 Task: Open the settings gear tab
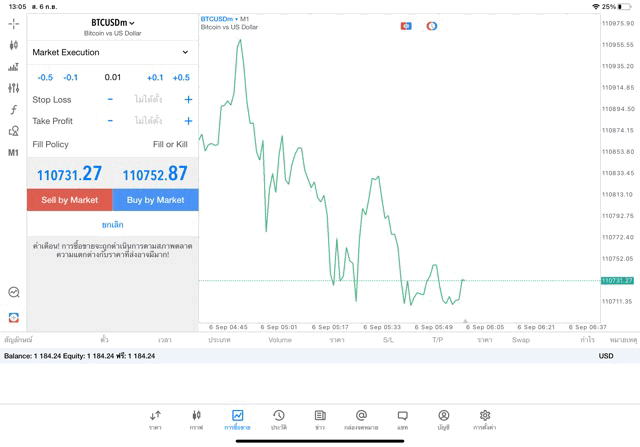[x=484, y=419]
